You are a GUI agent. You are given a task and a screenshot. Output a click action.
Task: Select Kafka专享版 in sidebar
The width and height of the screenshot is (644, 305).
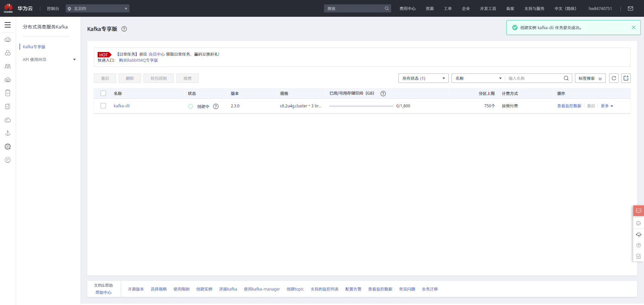tap(34, 47)
